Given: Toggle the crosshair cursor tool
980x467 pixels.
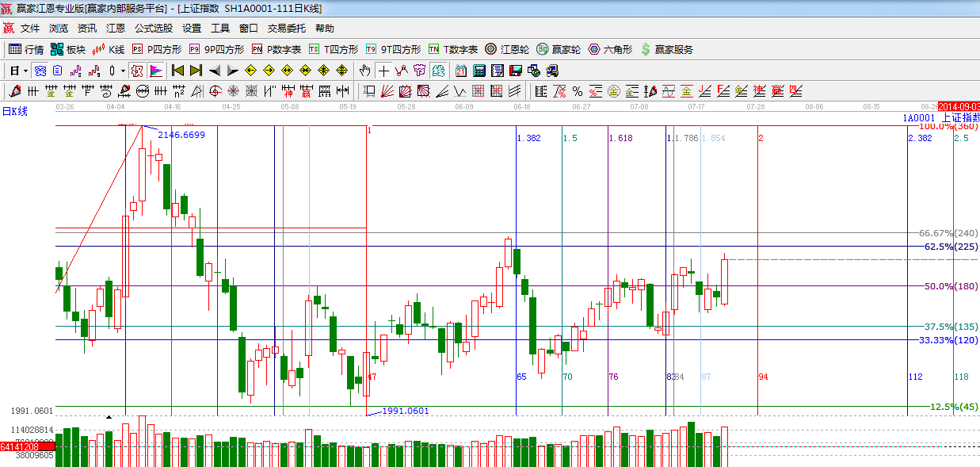Looking at the screenshot, I should click(x=383, y=71).
